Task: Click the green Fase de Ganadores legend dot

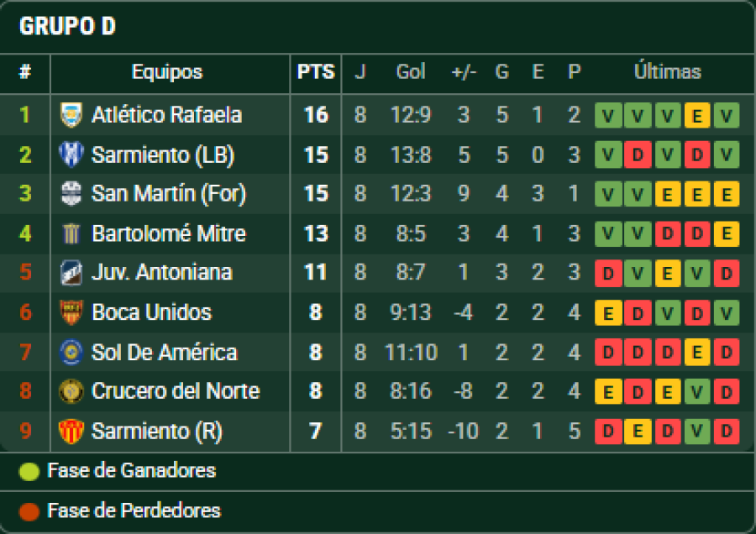Action: tap(29, 472)
